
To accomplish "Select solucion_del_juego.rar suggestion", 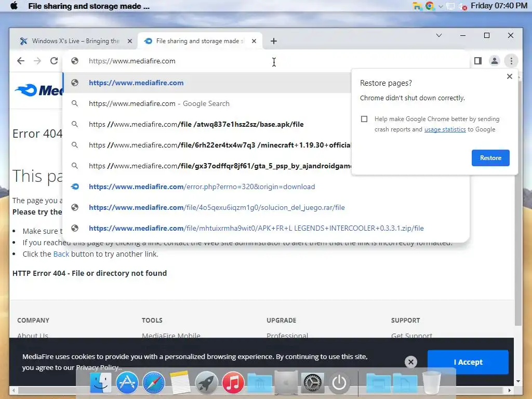I will (x=267, y=207).
